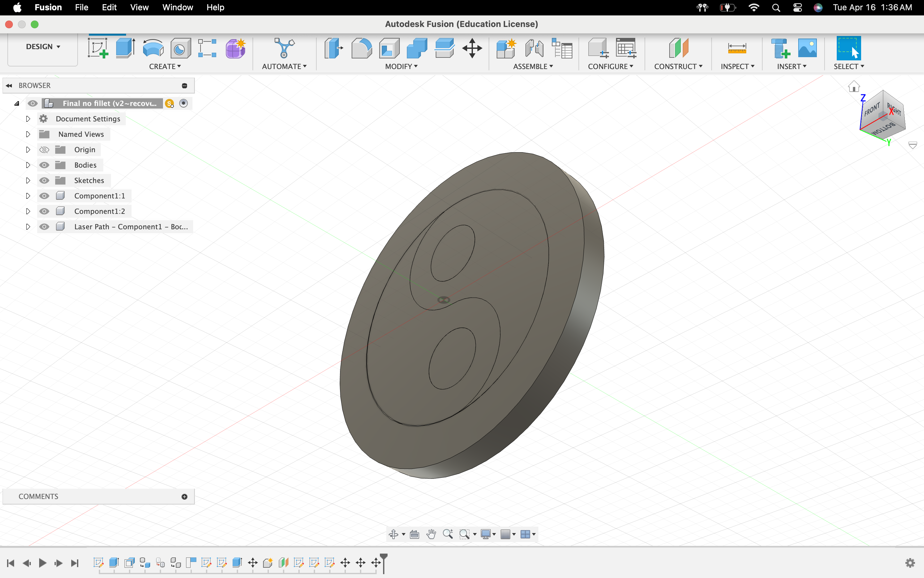Select the Extrude tool
This screenshot has width=924, height=578.
pyautogui.click(x=125, y=48)
